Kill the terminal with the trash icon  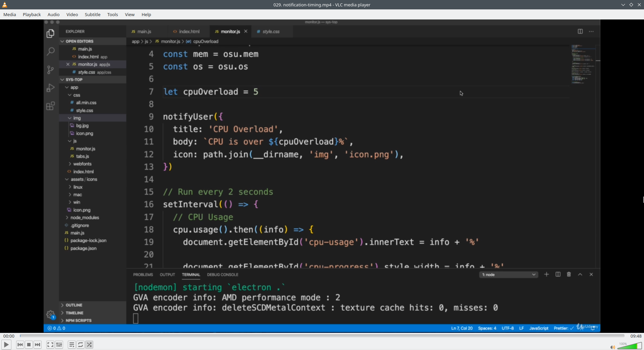[569, 274]
